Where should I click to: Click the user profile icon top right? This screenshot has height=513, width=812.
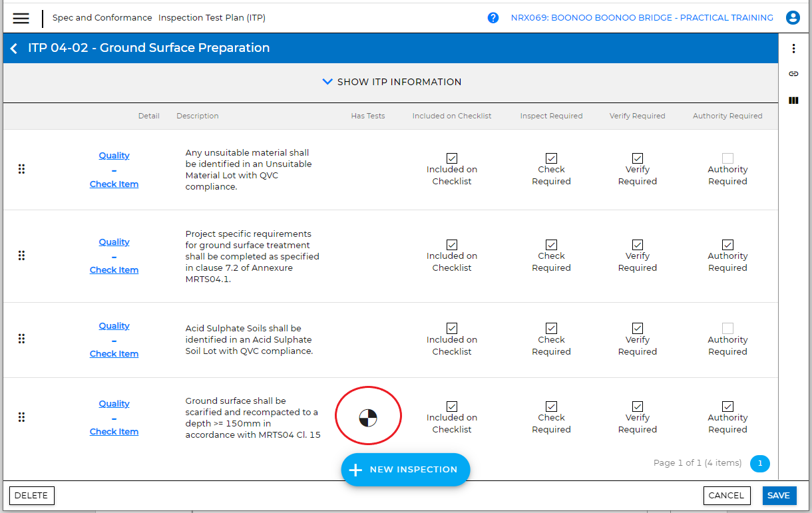793,18
